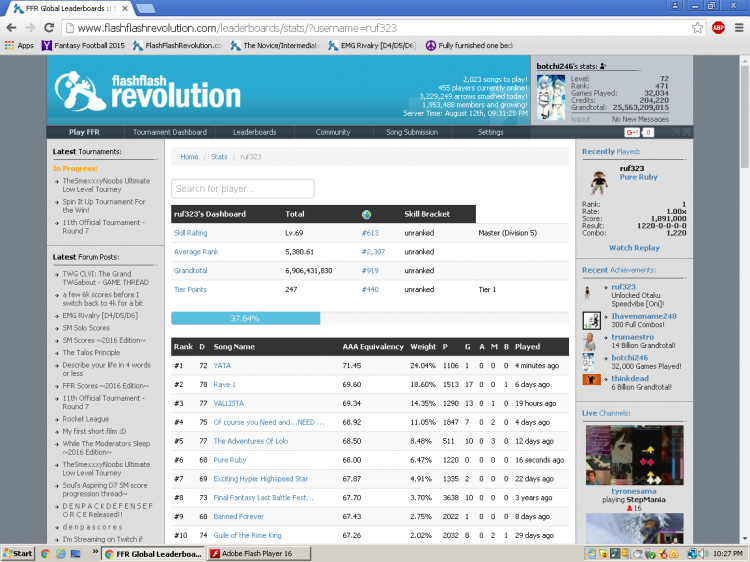Open the Play FFR menu
This screenshot has height=562, width=750.
pyautogui.click(x=84, y=132)
